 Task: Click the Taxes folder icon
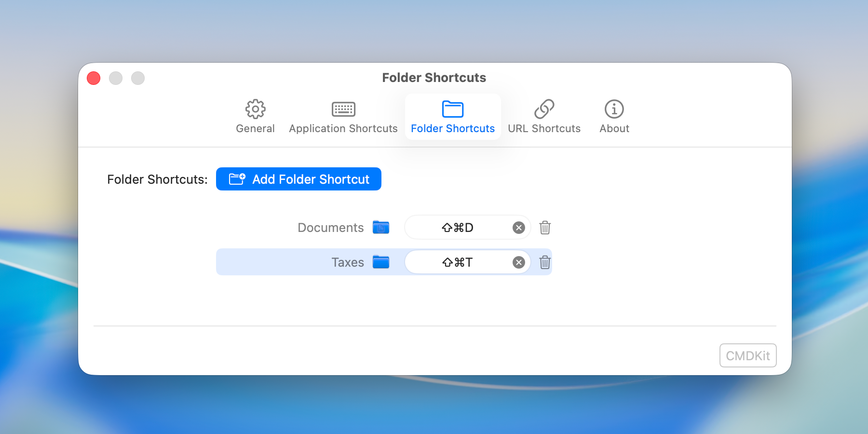(x=381, y=262)
